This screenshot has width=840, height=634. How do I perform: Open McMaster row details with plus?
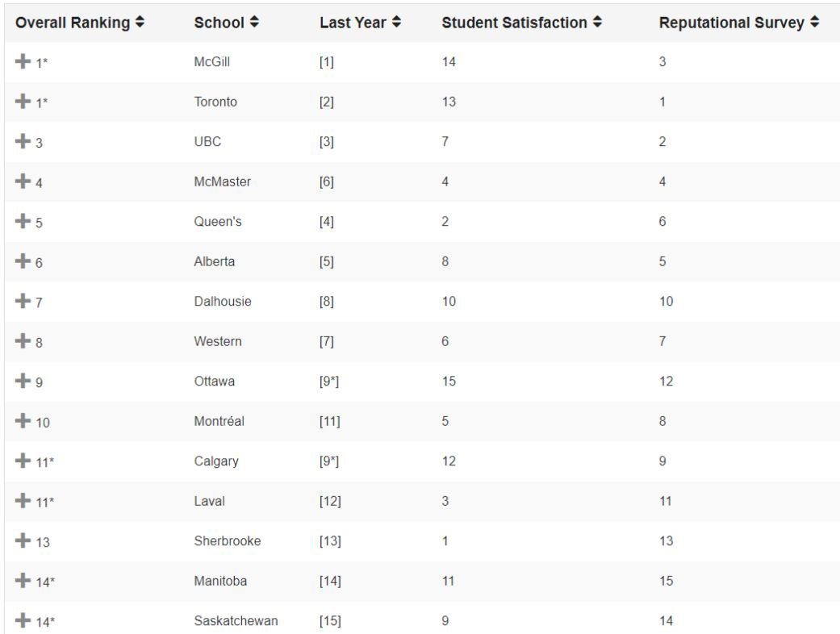[x=23, y=181]
